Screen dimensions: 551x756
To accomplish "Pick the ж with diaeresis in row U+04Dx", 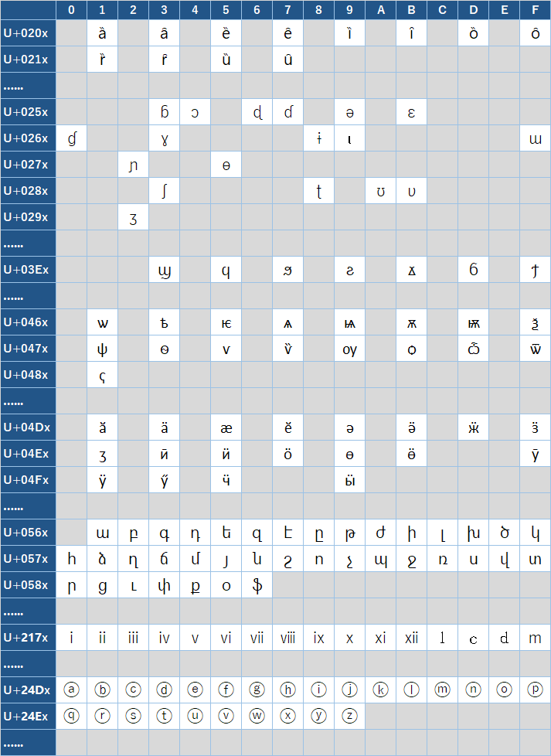I will tap(473, 427).
